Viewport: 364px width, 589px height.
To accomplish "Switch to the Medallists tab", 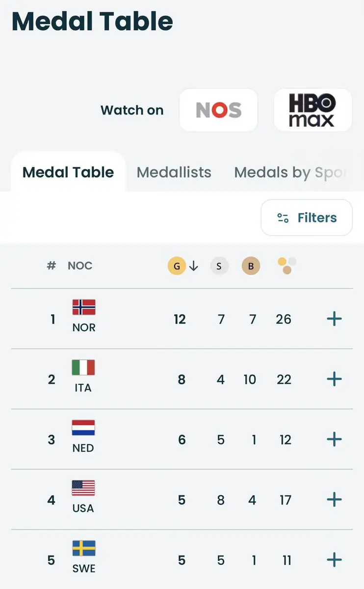I will 174,172.
